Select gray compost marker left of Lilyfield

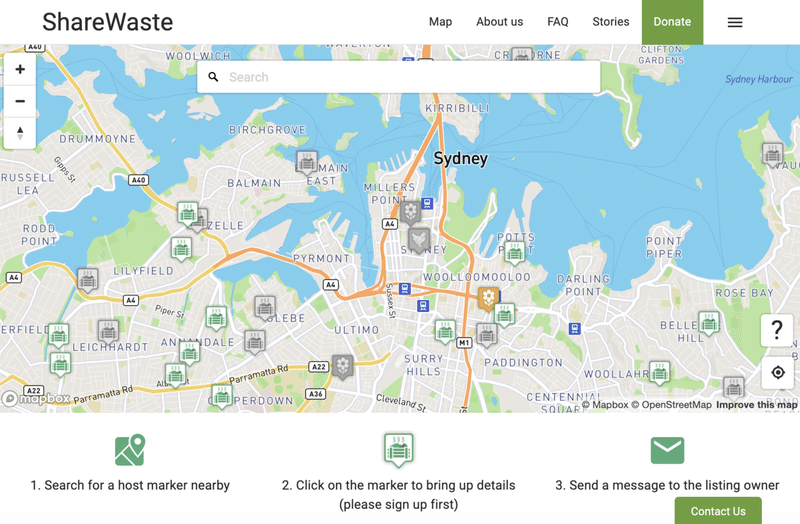point(87,280)
